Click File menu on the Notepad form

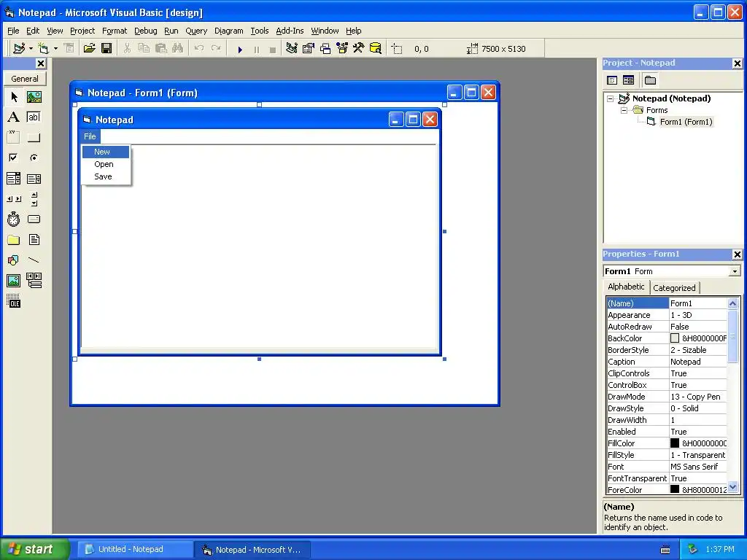(x=90, y=136)
